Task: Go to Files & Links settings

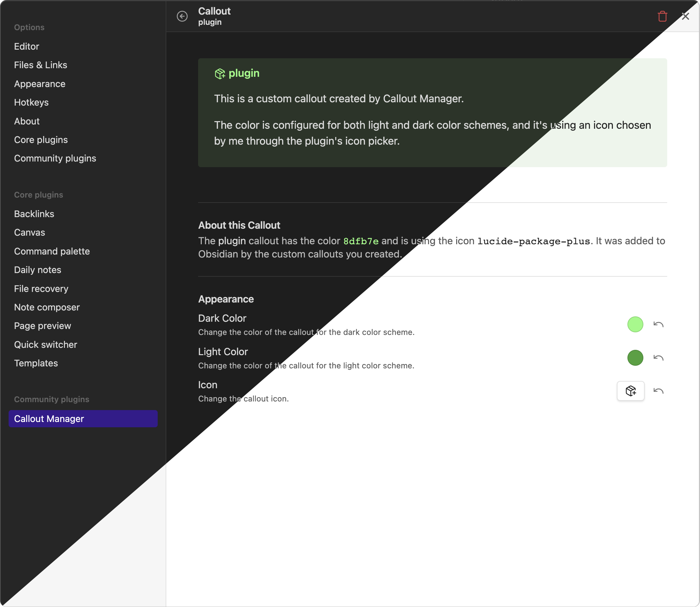Action: point(40,65)
